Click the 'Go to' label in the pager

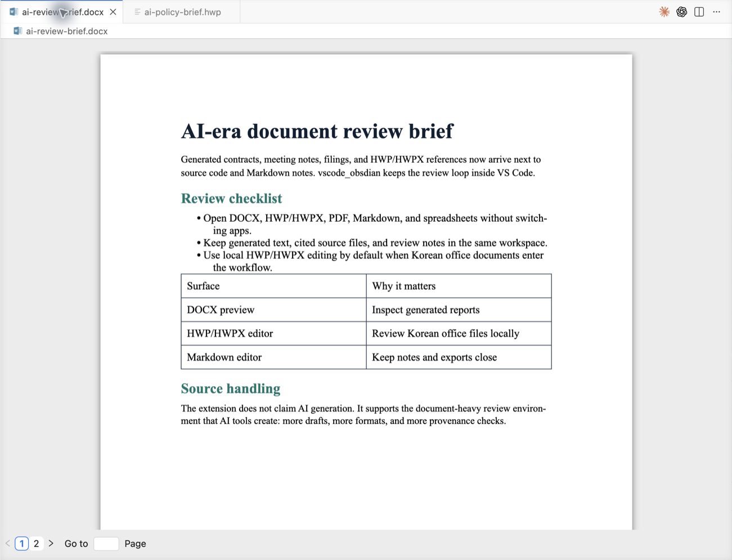point(76,544)
